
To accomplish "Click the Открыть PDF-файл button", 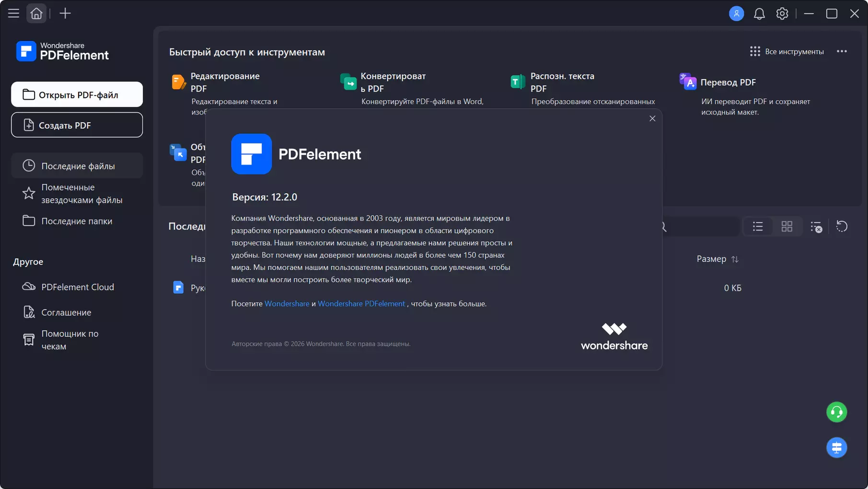I will [77, 94].
